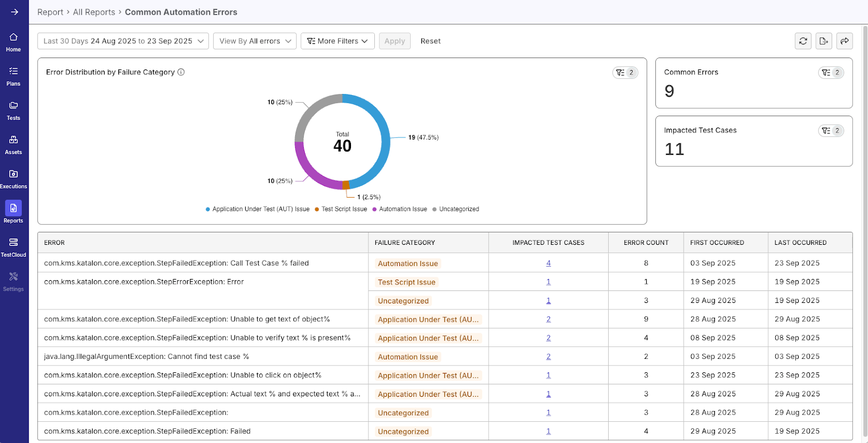Toggle Uncategorized legend series
This screenshot has width=868, height=443.
(458, 209)
